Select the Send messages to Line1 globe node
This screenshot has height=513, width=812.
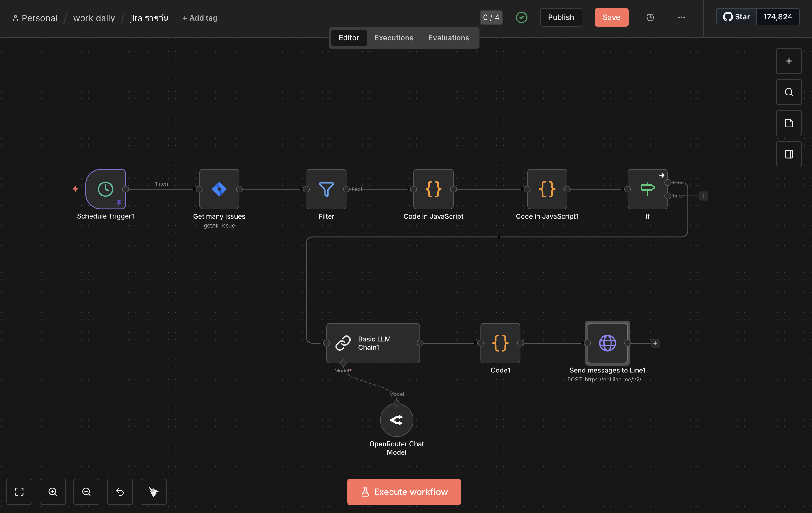607,343
